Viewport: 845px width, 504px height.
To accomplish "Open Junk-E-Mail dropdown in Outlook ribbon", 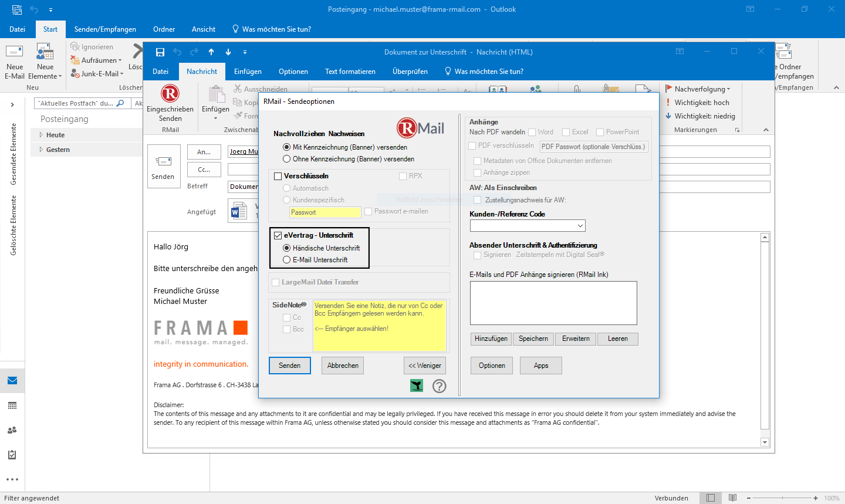I will (x=97, y=74).
